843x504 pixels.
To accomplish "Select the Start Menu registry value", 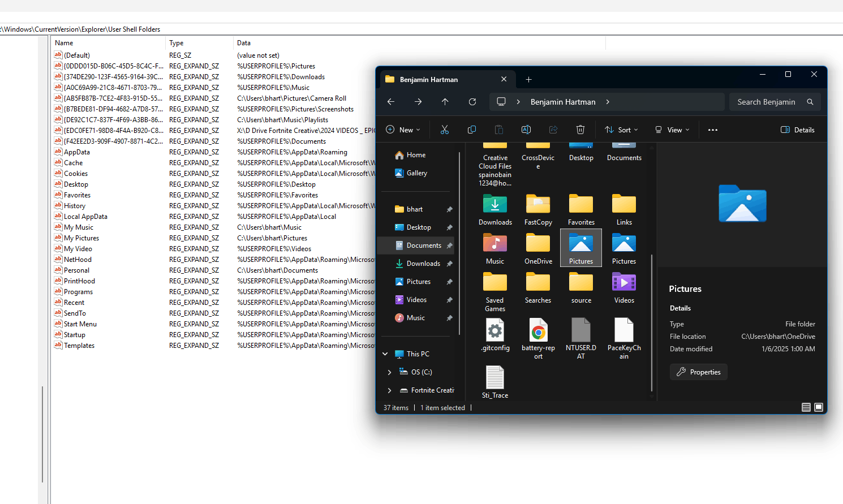I will [x=80, y=324].
